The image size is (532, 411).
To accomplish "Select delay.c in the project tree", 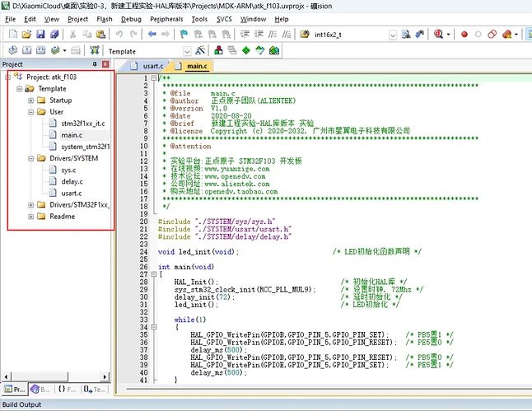I will (72, 181).
